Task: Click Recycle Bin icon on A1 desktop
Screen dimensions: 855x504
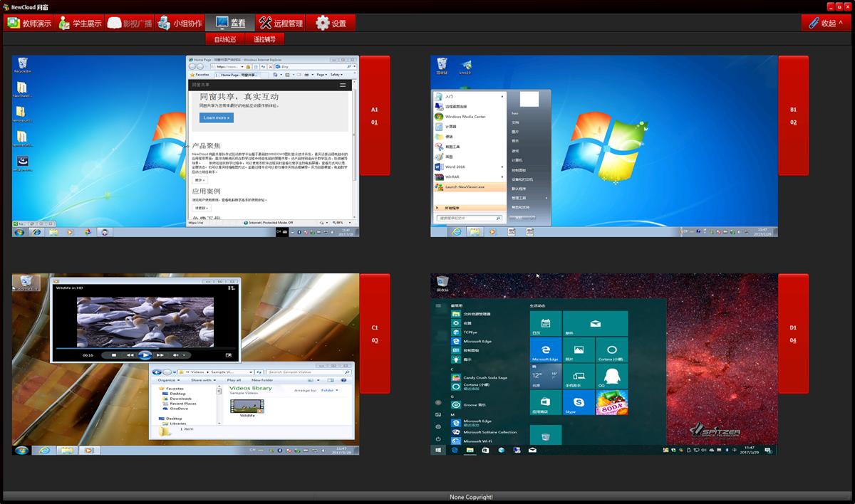Action: click(x=21, y=65)
